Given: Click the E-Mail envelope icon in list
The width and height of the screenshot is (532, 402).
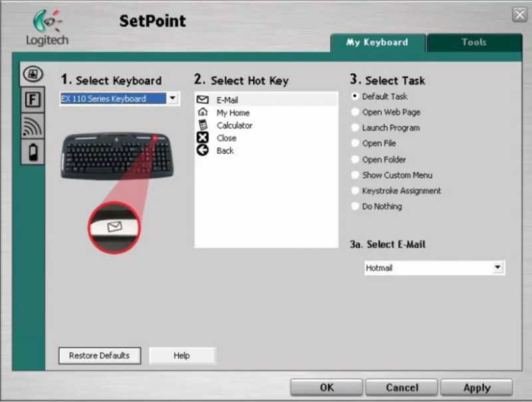Looking at the screenshot, I should [203, 100].
